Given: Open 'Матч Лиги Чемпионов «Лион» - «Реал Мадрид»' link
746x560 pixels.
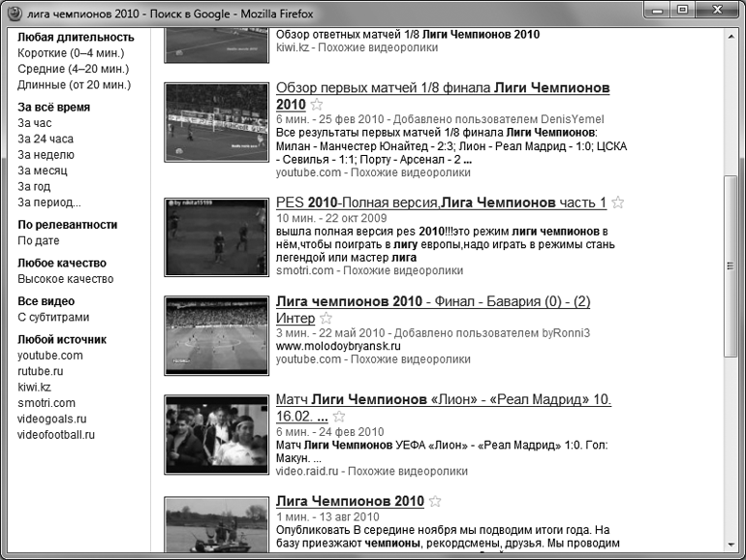Looking at the screenshot, I should (x=450, y=399).
